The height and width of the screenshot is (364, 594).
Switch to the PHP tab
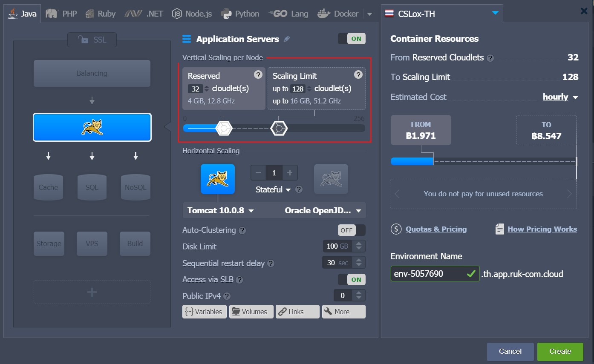pos(62,14)
